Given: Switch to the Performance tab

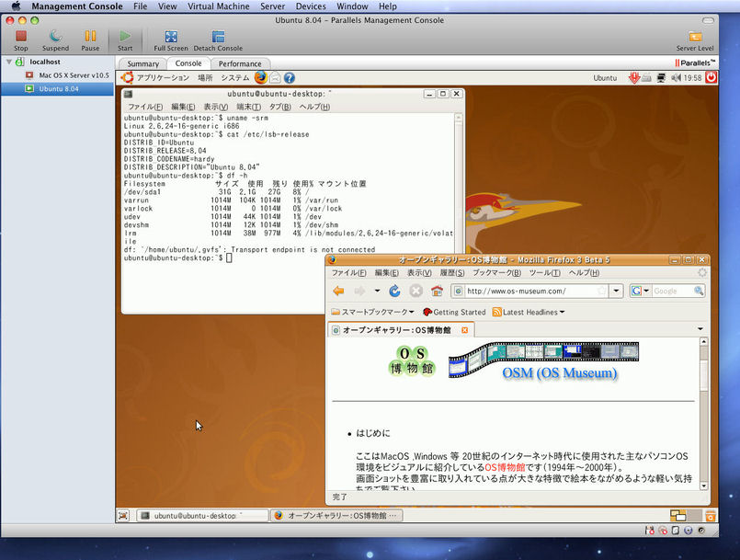Looking at the screenshot, I should (x=240, y=63).
